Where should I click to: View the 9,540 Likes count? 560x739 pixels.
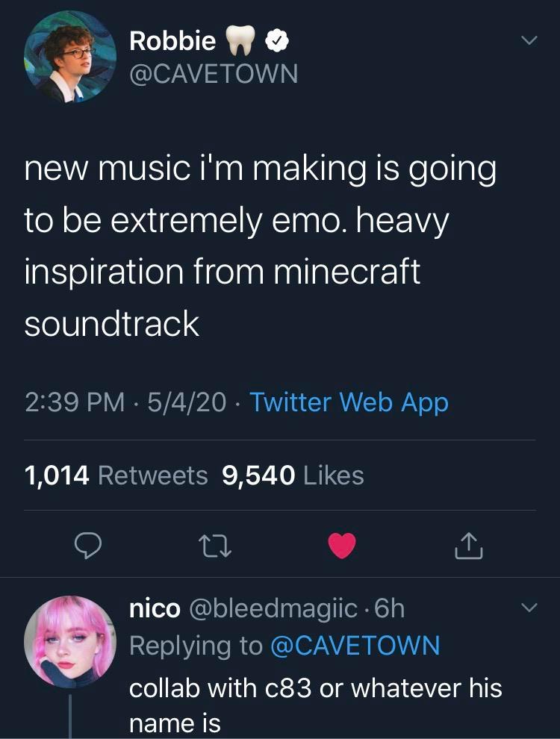(x=290, y=474)
